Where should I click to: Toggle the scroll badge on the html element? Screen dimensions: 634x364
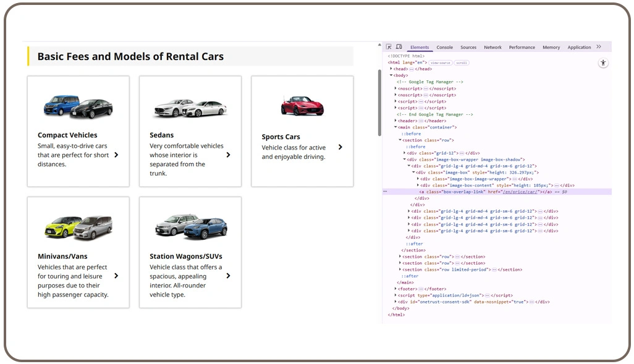463,62
